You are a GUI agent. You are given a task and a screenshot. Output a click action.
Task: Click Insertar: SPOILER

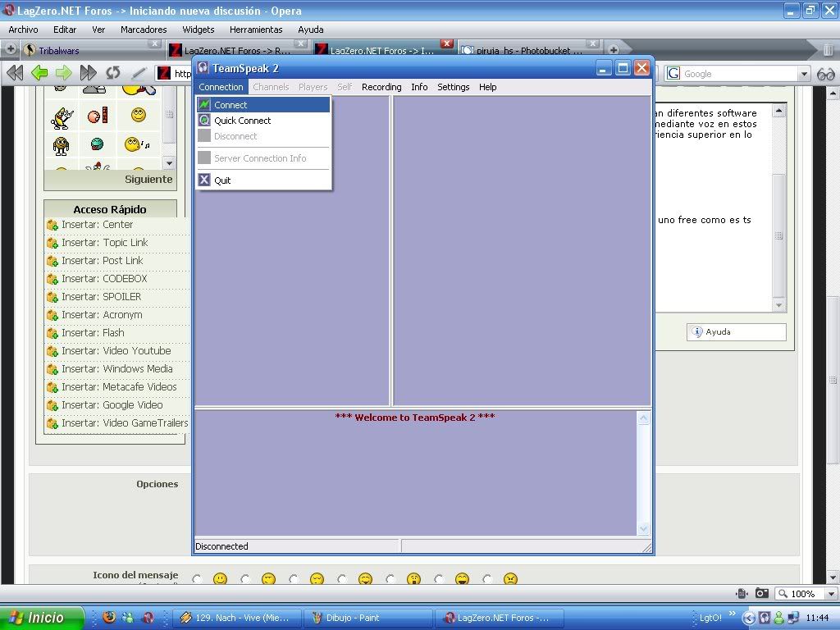(101, 297)
